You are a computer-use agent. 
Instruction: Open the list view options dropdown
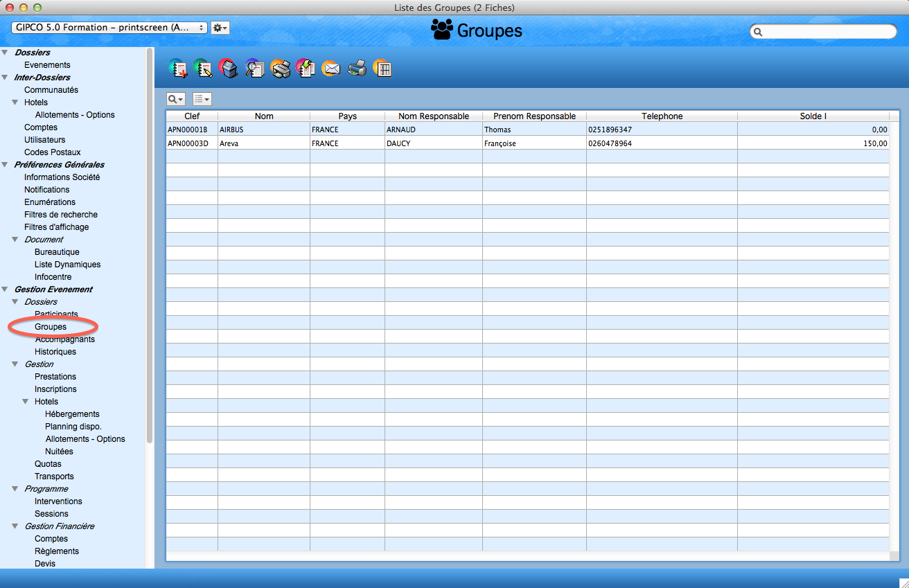pyautogui.click(x=202, y=99)
